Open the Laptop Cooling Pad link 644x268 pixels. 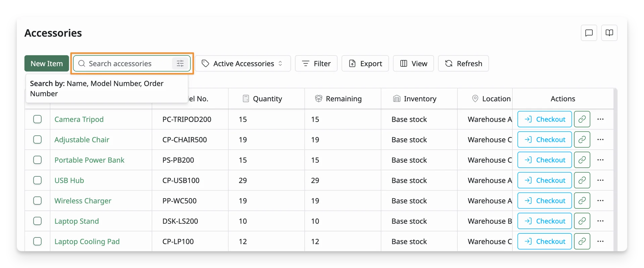(x=87, y=242)
